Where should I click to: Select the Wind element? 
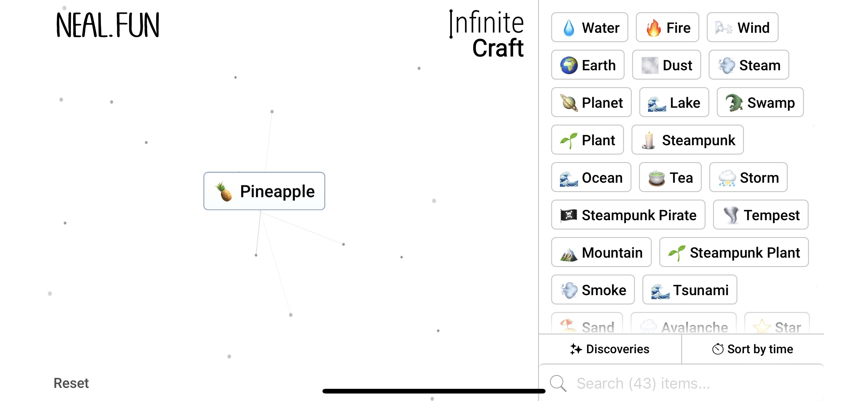[x=742, y=27]
